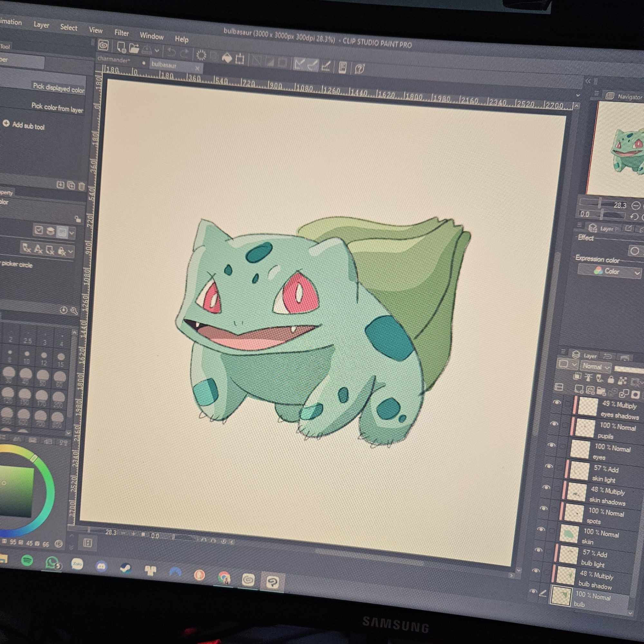Click the grayed Redo arrow icon

point(184,54)
